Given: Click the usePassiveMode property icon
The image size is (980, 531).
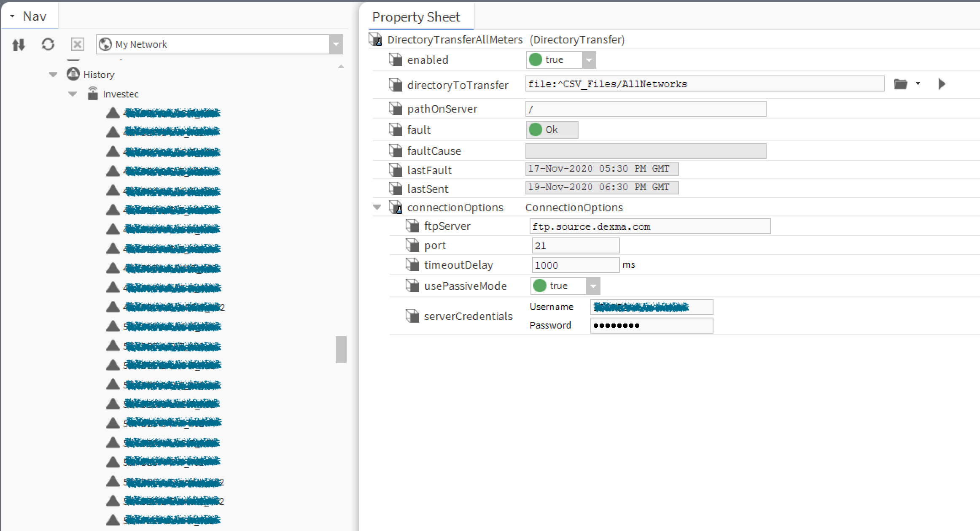Looking at the screenshot, I should pos(412,286).
